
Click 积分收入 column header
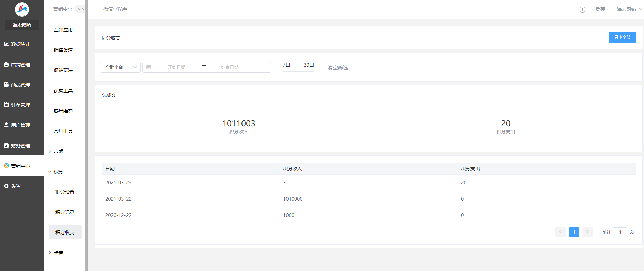coord(293,169)
